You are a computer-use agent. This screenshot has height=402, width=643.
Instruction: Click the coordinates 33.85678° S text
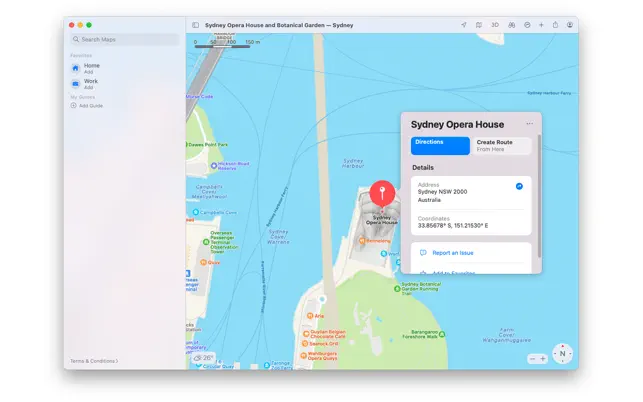[x=453, y=226]
